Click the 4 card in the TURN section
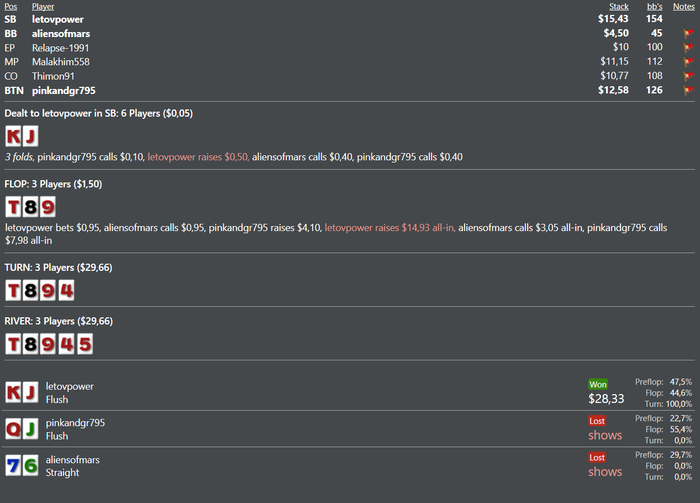 click(64, 291)
